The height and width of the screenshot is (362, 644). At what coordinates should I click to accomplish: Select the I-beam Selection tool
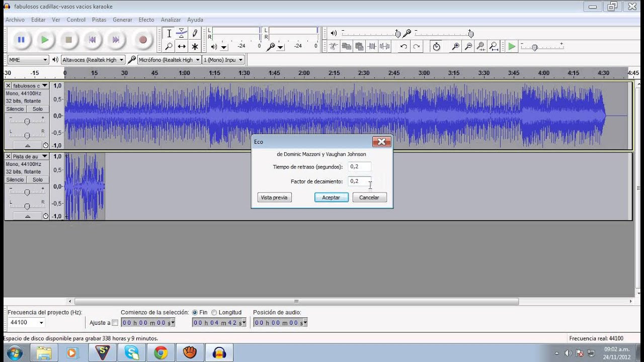pos(169,34)
